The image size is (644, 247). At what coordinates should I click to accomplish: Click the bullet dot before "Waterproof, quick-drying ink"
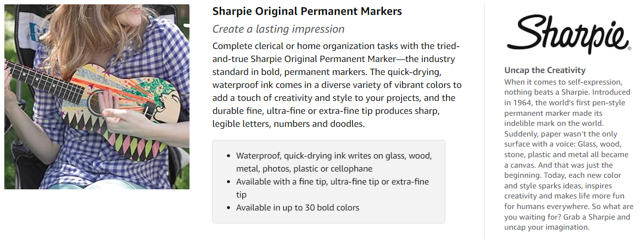pos(228,156)
